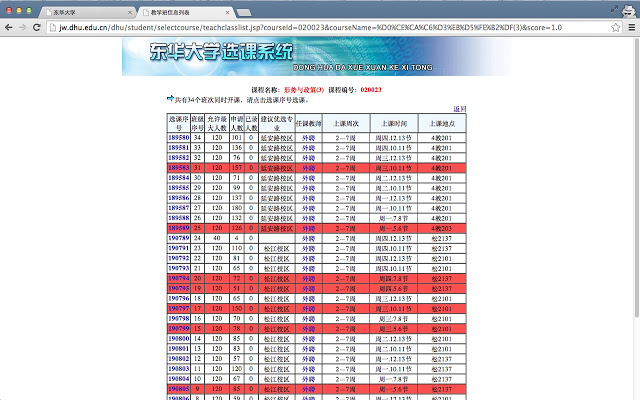The height and width of the screenshot is (400, 640).
Task: Click max capacity 40 in row 190789
Action: (x=217, y=238)
